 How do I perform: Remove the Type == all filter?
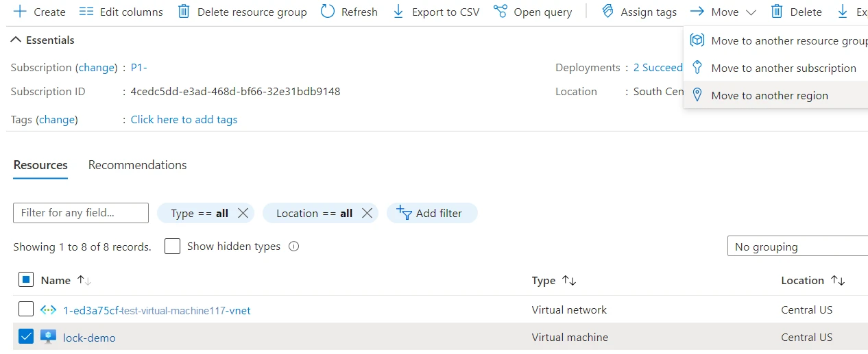243,213
